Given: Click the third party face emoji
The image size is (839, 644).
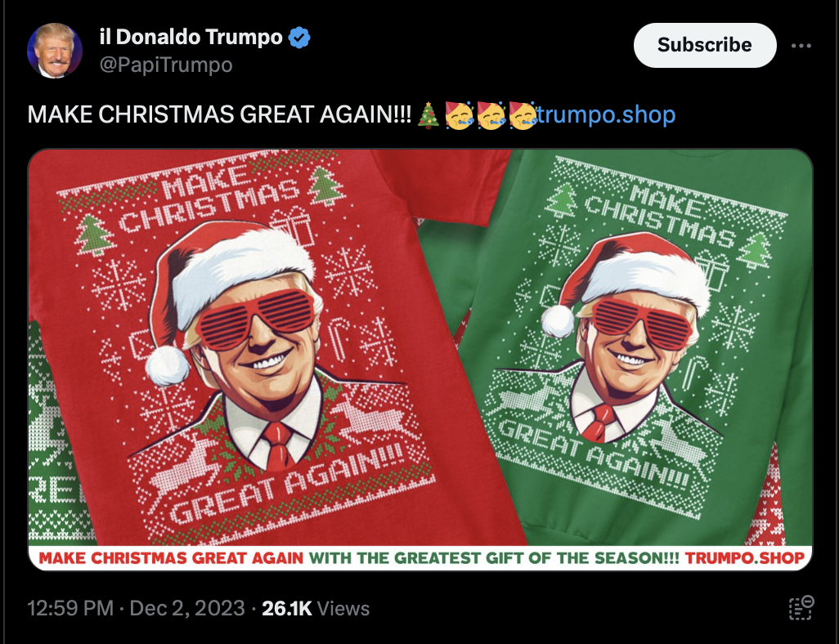Looking at the screenshot, I should pyautogui.click(x=523, y=115).
